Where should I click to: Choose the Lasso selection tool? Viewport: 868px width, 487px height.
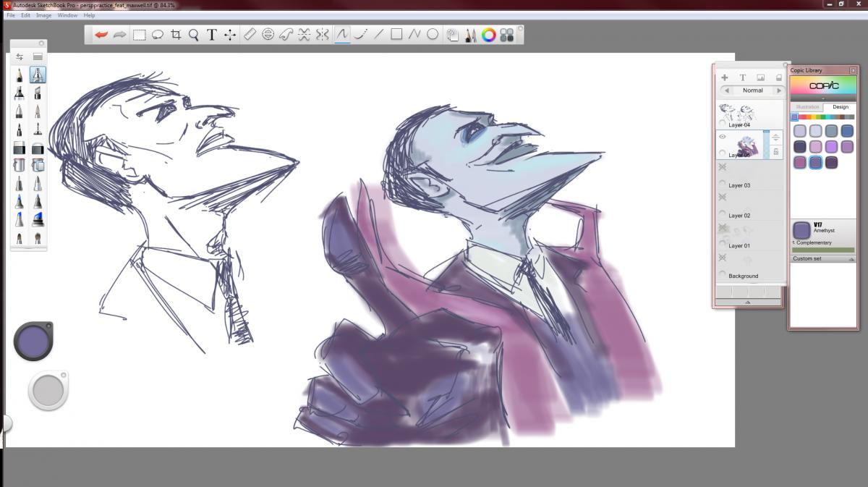pyautogui.click(x=157, y=34)
